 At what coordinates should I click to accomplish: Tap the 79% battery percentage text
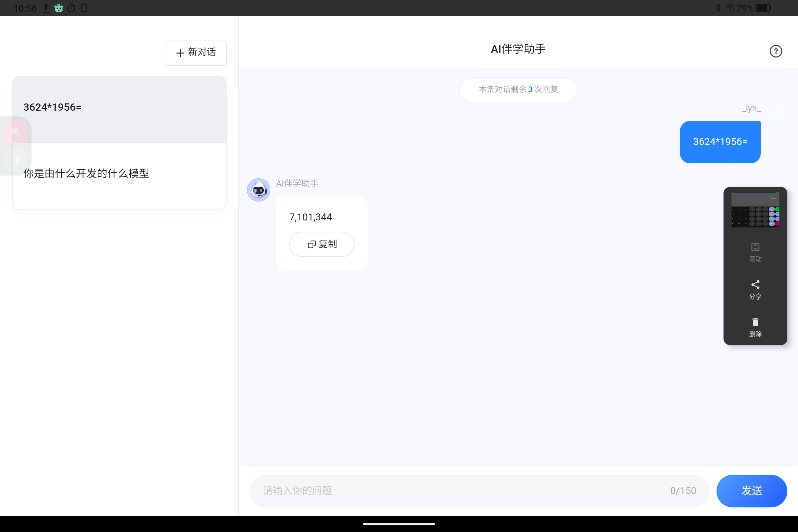[x=745, y=8]
